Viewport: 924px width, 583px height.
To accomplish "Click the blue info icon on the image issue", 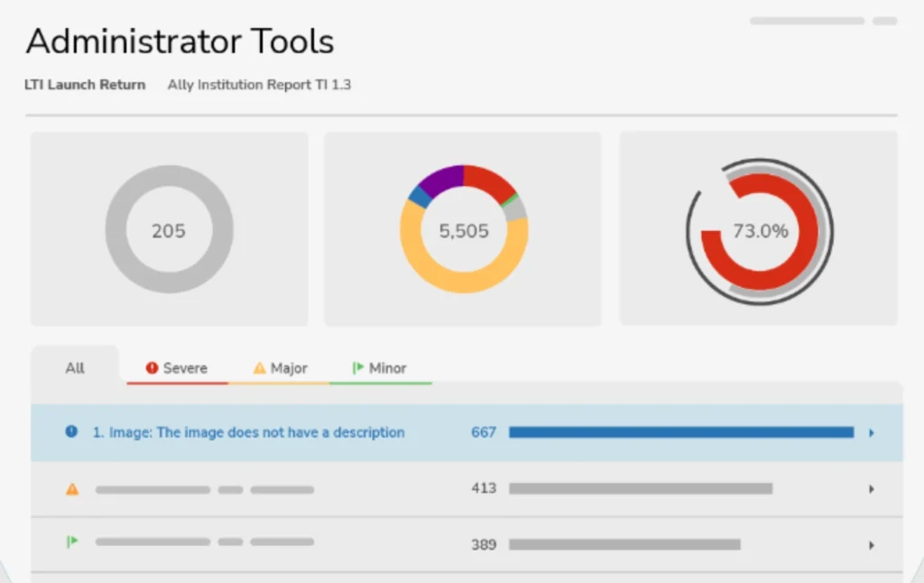I will [x=70, y=431].
